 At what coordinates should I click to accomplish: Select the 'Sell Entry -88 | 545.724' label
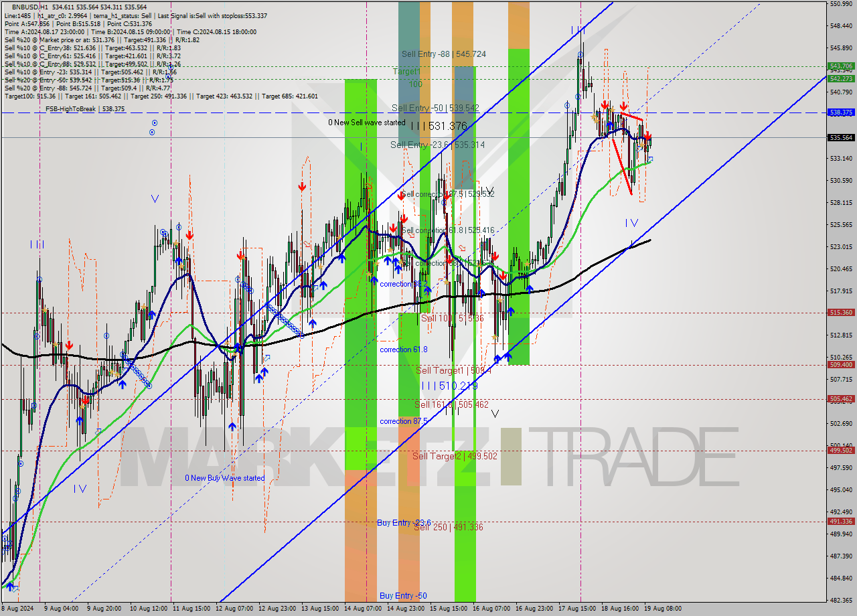coord(444,54)
